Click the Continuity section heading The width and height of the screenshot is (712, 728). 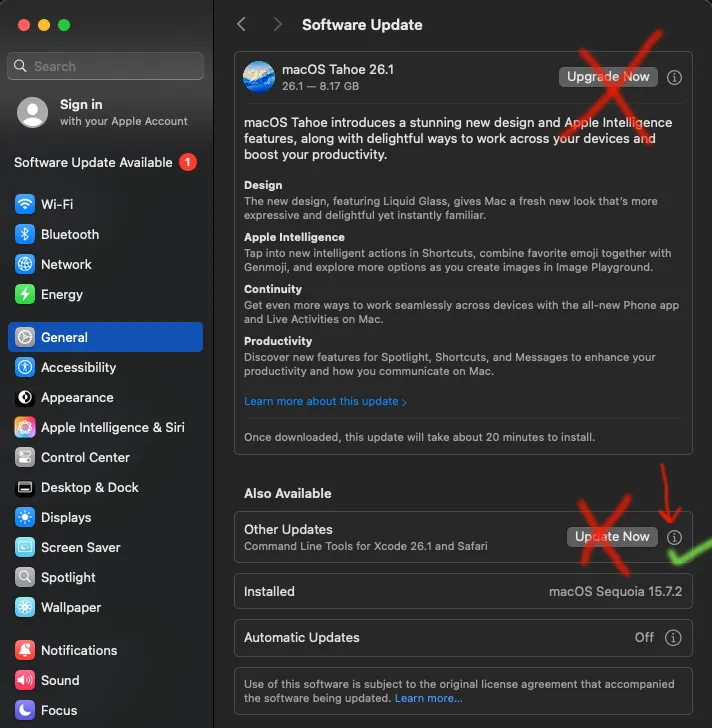pos(273,289)
